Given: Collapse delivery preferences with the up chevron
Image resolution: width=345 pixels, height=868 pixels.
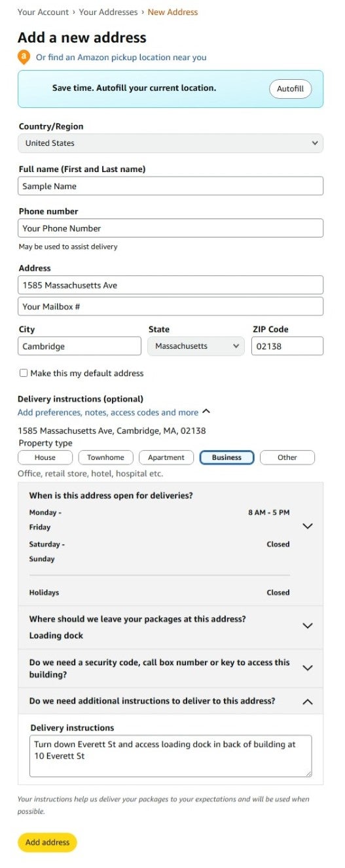Looking at the screenshot, I should pyautogui.click(x=206, y=412).
